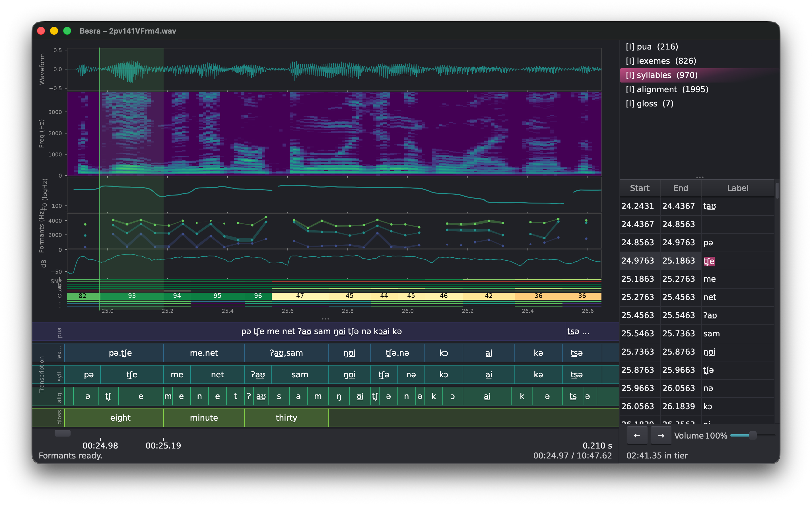Select syllable interval tʃe
The width and height of the screenshot is (812, 506).
(x=132, y=375)
